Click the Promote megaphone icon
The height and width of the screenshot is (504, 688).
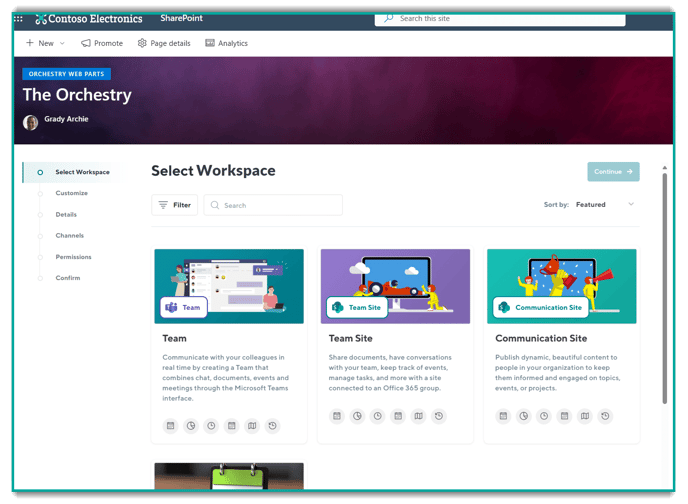(86, 43)
